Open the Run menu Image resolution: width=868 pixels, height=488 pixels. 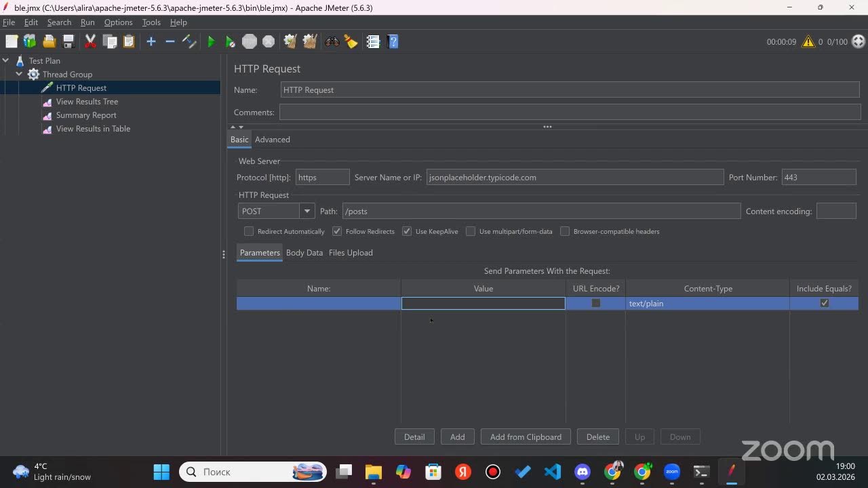(x=87, y=22)
